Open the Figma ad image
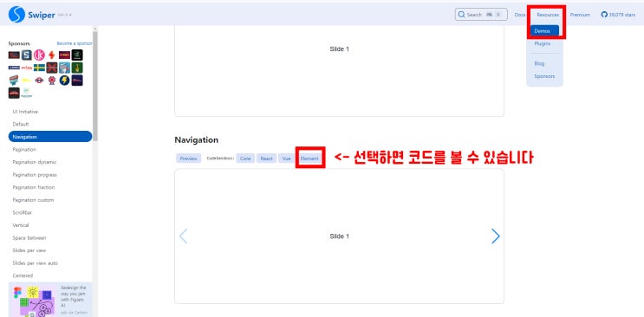 [35, 301]
